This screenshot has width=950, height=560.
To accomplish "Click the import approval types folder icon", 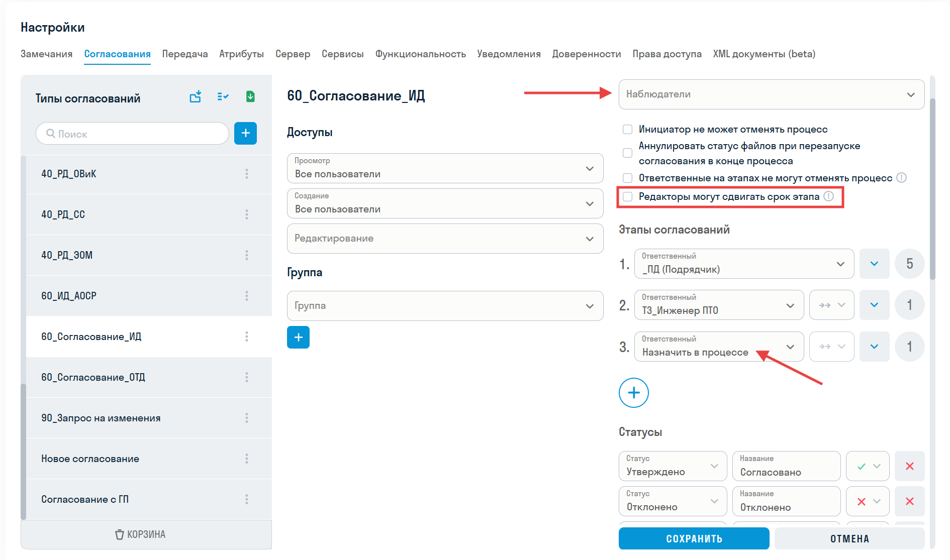I will click(x=196, y=96).
